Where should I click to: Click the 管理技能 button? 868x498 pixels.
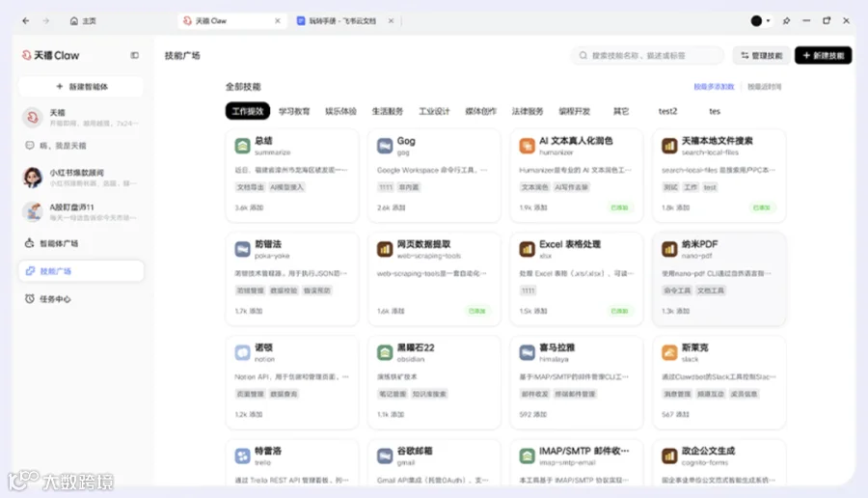pyautogui.click(x=762, y=55)
